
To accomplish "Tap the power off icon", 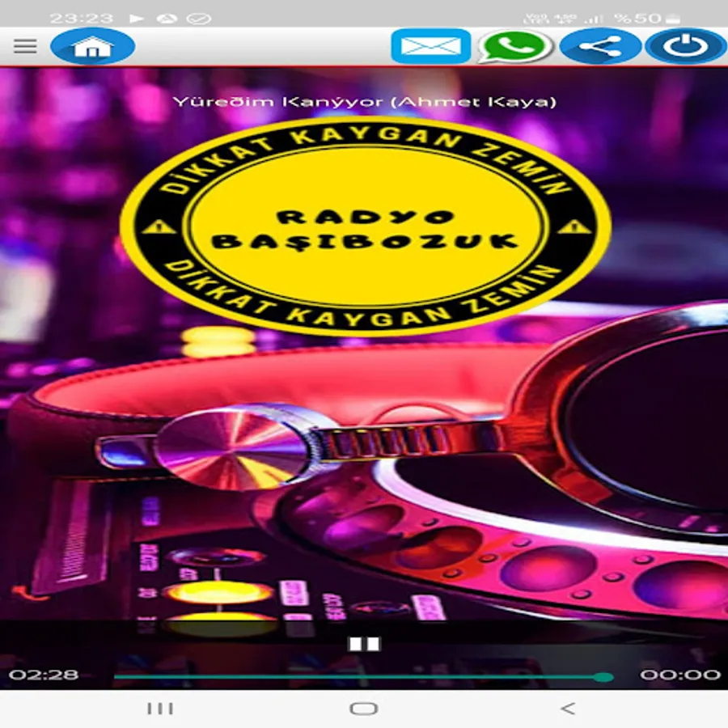I will tap(686, 46).
